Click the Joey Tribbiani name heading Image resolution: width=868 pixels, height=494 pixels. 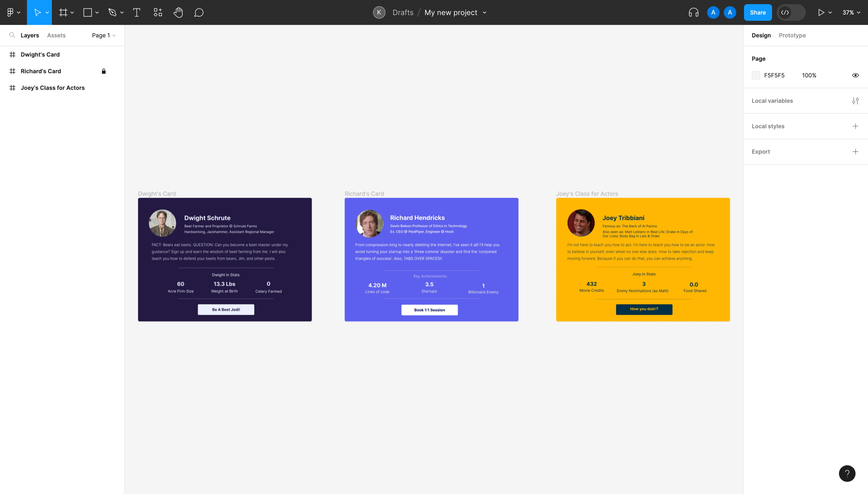click(x=623, y=218)
